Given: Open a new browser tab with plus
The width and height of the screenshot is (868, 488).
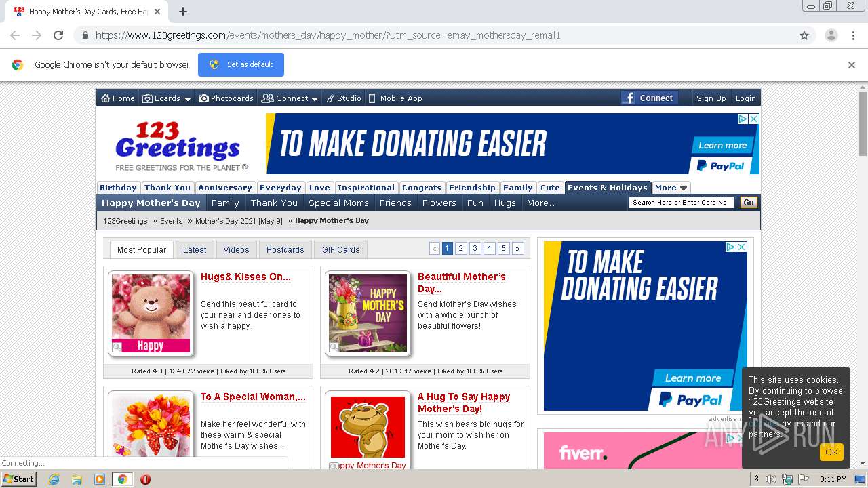Looking at the screenshot, I should 183,12.
